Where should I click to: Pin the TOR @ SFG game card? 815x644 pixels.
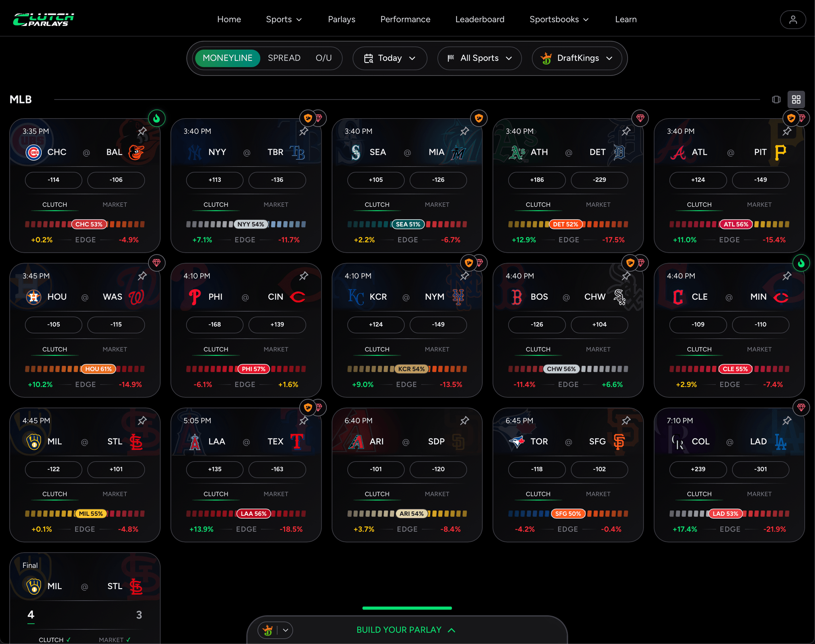click(626, 420)
